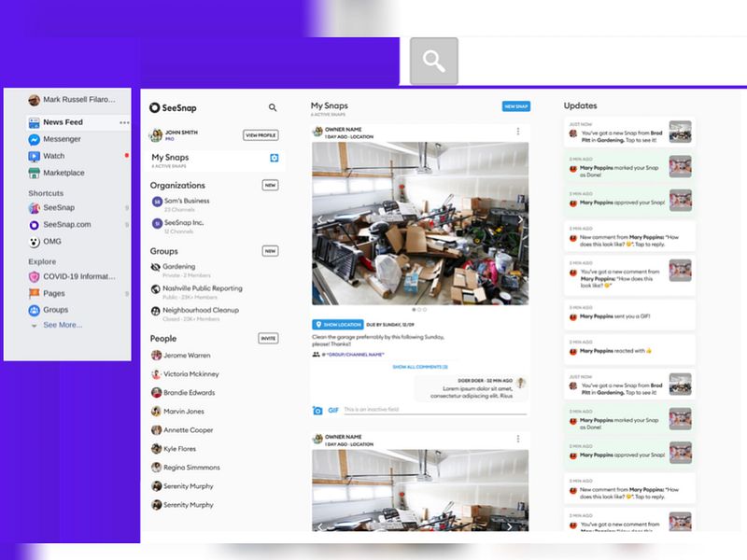
Task: Open first 'approved your Snap' update
Action: click(x=629, y=202)
